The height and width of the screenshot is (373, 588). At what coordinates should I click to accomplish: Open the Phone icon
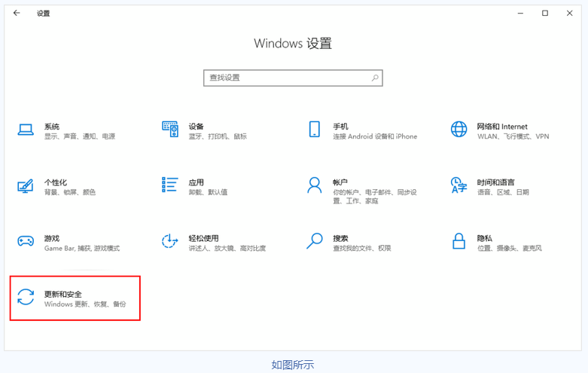point(314,129)
